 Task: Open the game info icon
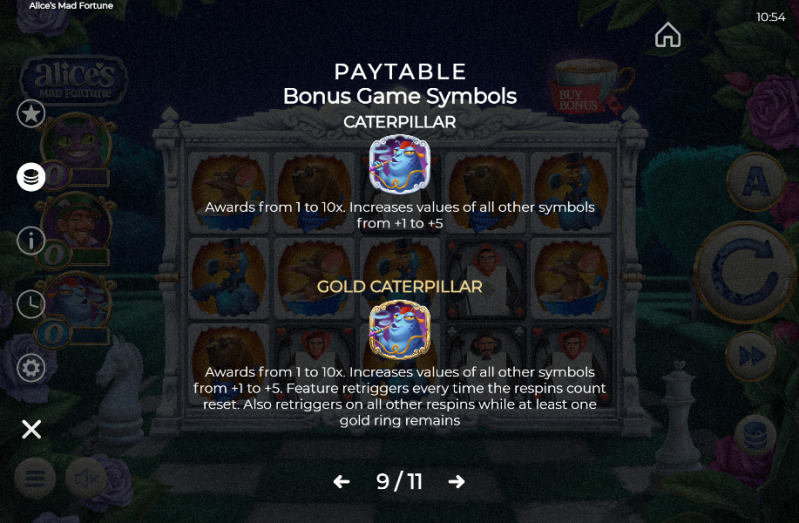[x=31, y=241]
